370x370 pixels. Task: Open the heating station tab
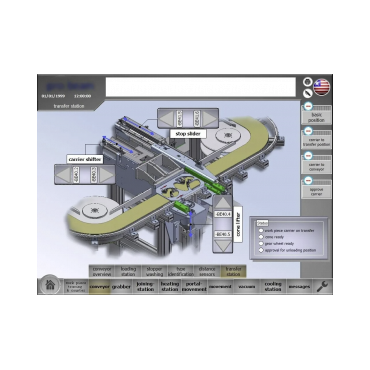click(x=170, y=286)
